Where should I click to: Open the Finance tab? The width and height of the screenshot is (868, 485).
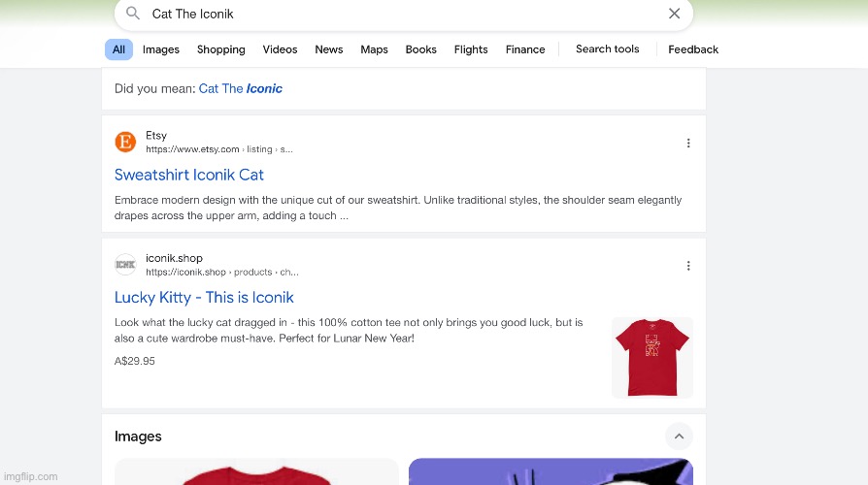click(x=525, y=49)
